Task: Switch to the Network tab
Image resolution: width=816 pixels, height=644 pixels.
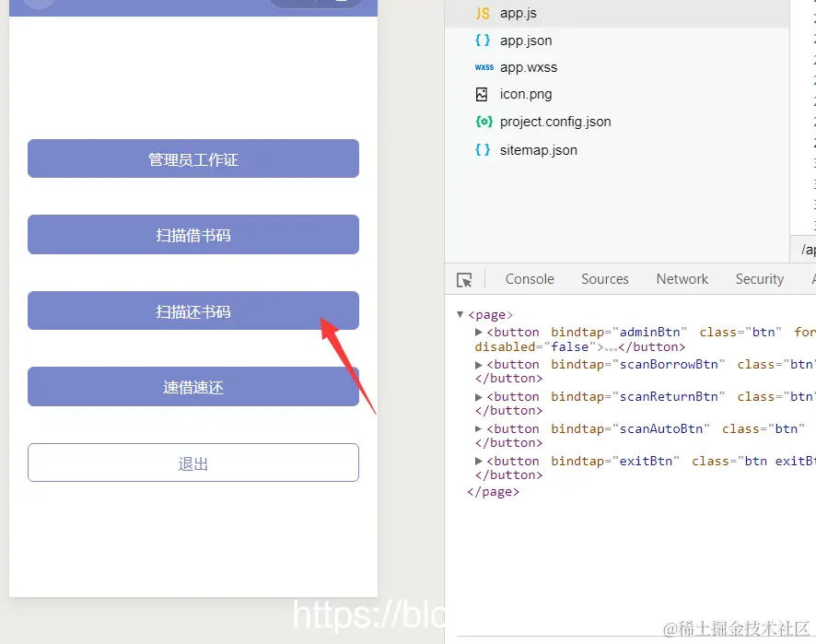Action: pyautogui.click(x=682, y=279)
